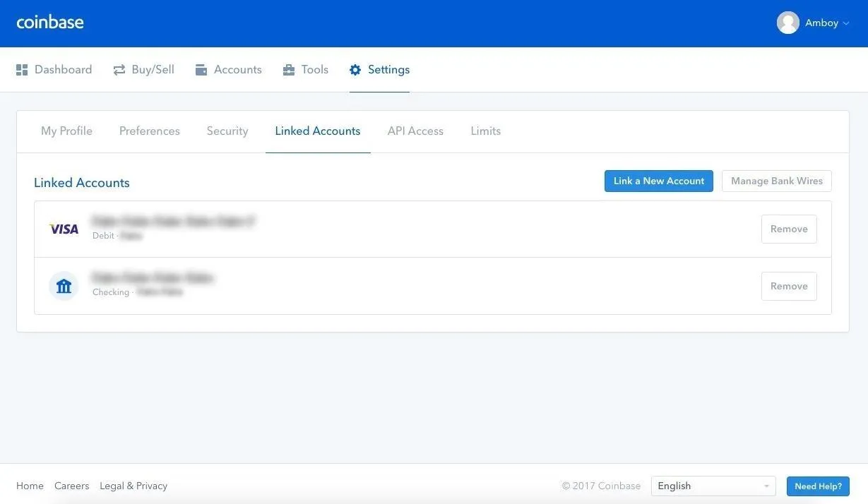The height and width of the screenshot is (504, 868).
Task: Remove the linked checking account
Action: point(788,286)
